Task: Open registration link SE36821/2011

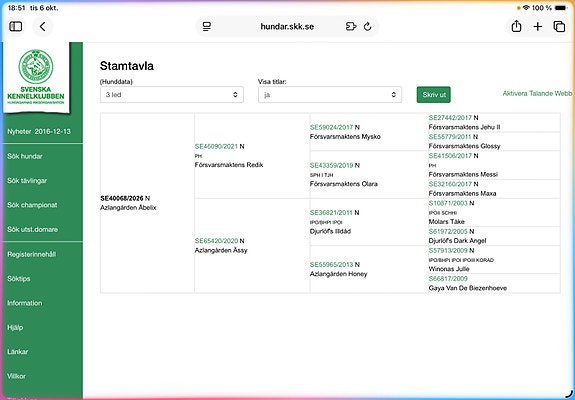Action: (331, 213)
